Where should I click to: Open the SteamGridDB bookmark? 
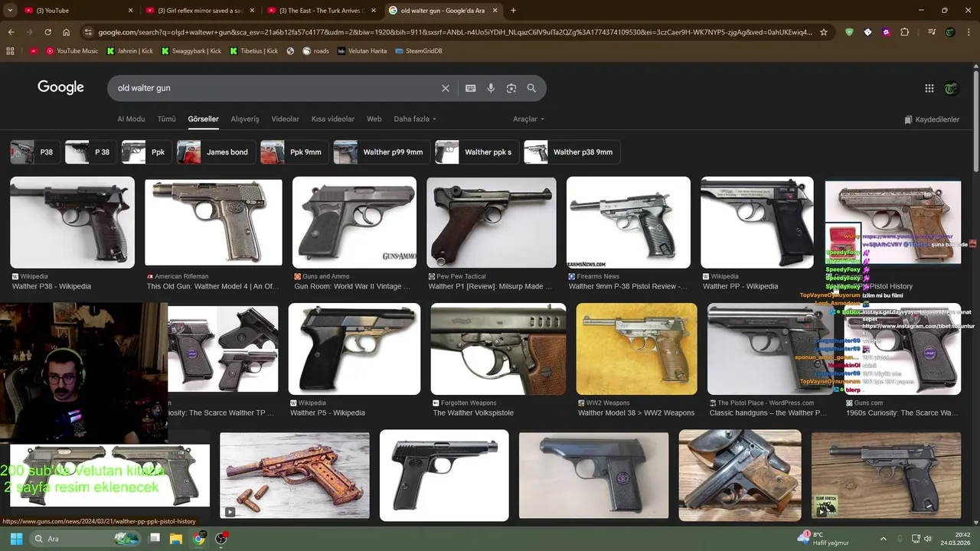tap(419, 51)
